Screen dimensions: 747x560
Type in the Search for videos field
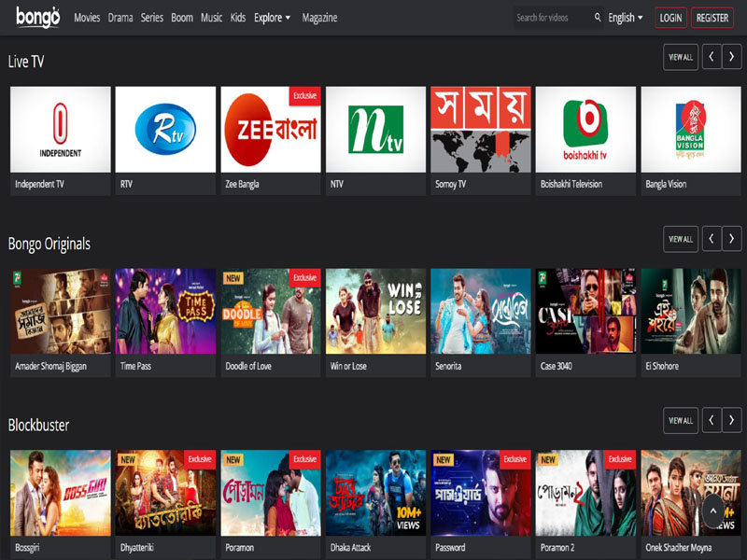click(x=551, y=18)
